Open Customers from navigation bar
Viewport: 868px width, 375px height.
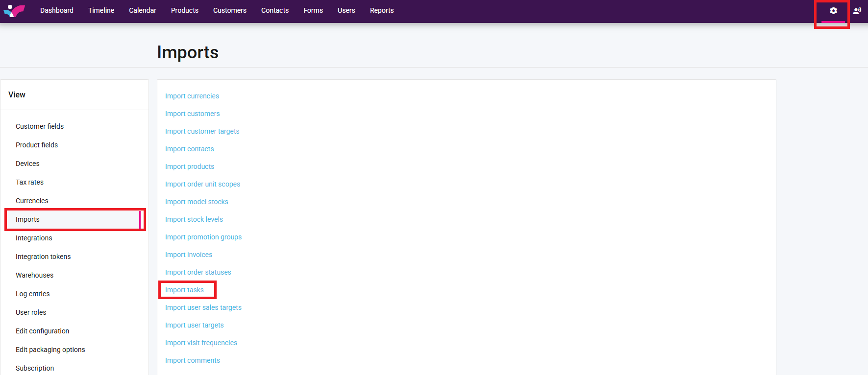[230, 10]
